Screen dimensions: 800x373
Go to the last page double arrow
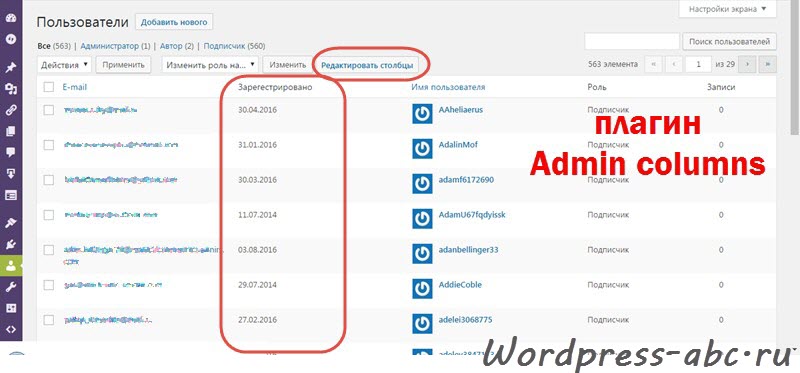(x=767, y=64)
